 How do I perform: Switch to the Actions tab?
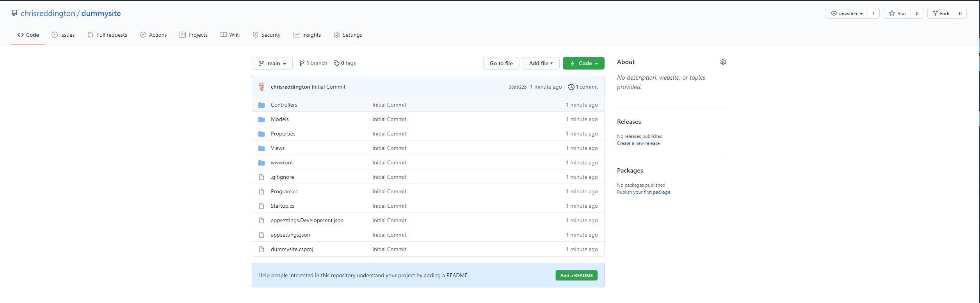pos(153,35)
